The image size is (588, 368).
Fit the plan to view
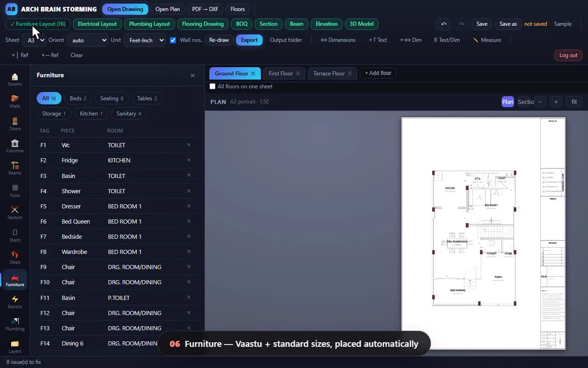tap(574, 102)
